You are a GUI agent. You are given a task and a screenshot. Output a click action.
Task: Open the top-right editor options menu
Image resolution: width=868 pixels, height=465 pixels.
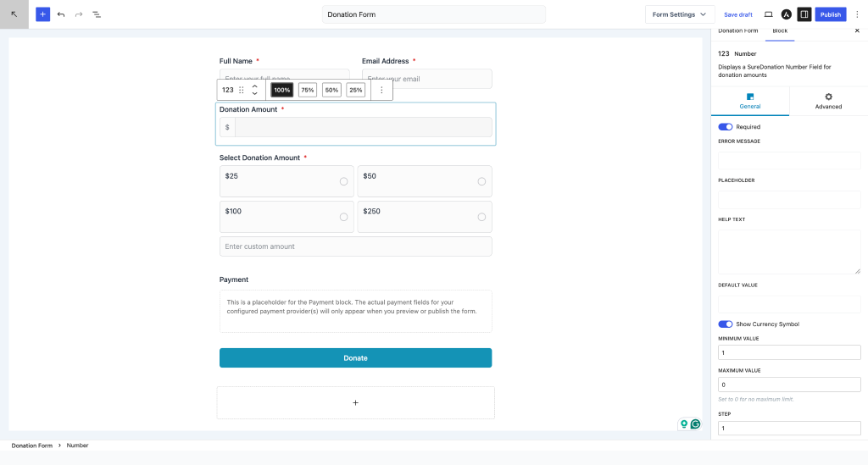857,14
